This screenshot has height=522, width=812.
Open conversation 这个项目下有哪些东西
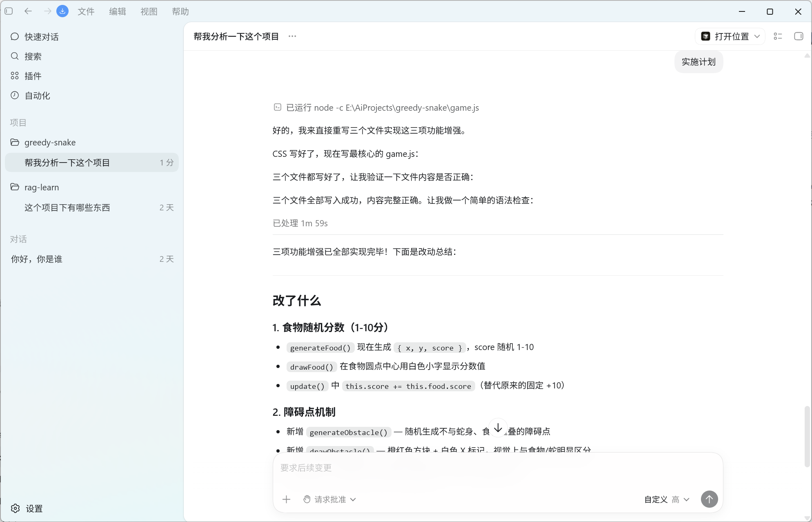[x=92, y=207]
